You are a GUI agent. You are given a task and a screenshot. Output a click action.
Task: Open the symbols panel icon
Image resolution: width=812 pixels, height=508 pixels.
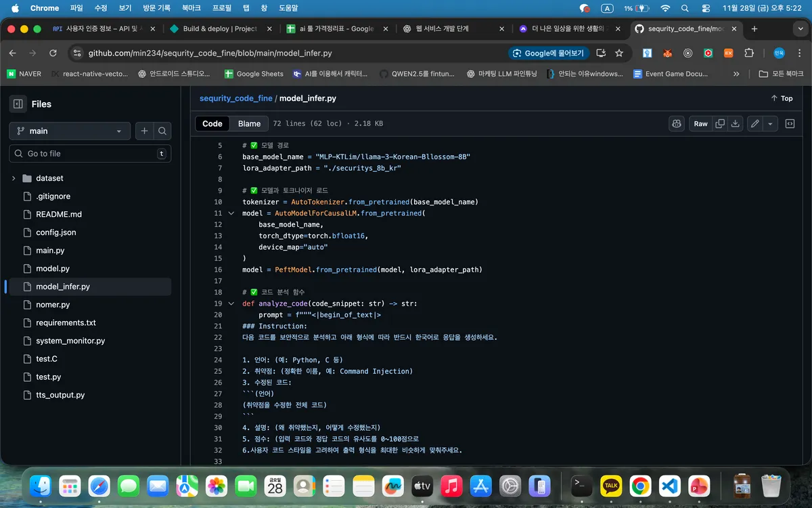(x=790, y=123)
